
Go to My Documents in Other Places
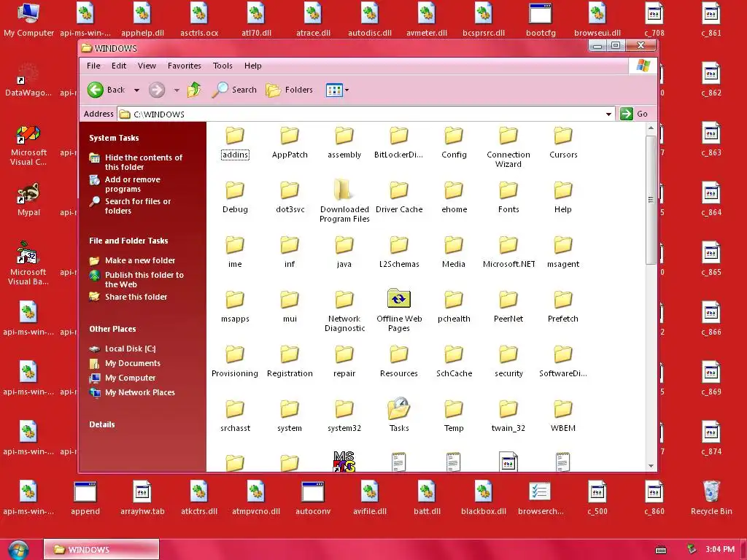coord(133,363)
